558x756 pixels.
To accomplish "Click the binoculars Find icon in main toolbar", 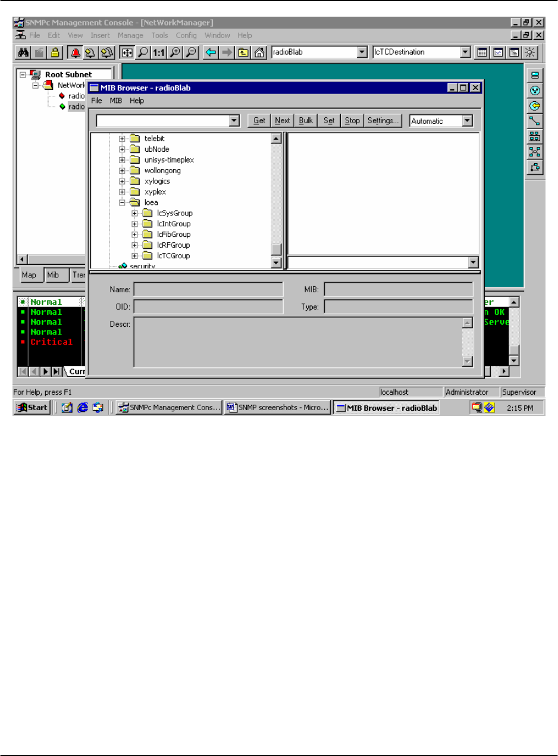I will 24,52.
